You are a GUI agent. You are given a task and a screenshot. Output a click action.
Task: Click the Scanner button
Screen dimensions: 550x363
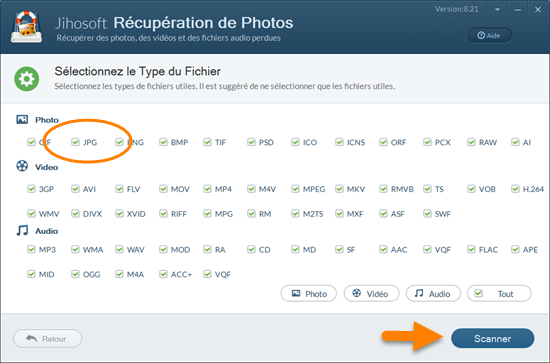click(492, 338)
